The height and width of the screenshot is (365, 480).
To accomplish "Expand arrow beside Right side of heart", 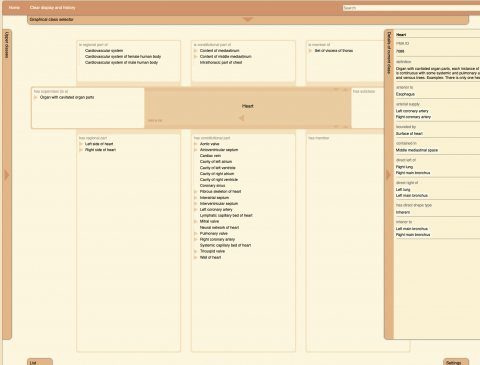I will click(x=81, y=150).
